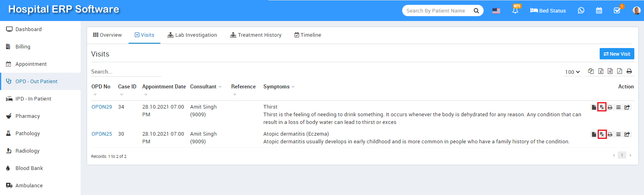This screenshot has width=644, height=195.
Task: Open file icon for OPDN25 row
Action: pos(594,134)
